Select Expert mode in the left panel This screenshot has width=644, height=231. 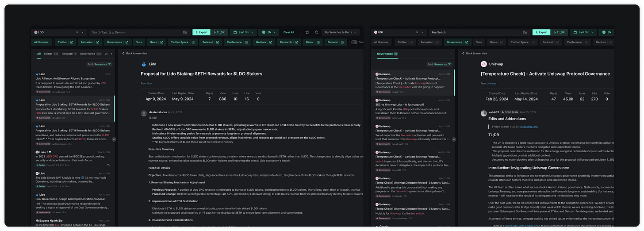pyautogui.click(x=202, y=32)
